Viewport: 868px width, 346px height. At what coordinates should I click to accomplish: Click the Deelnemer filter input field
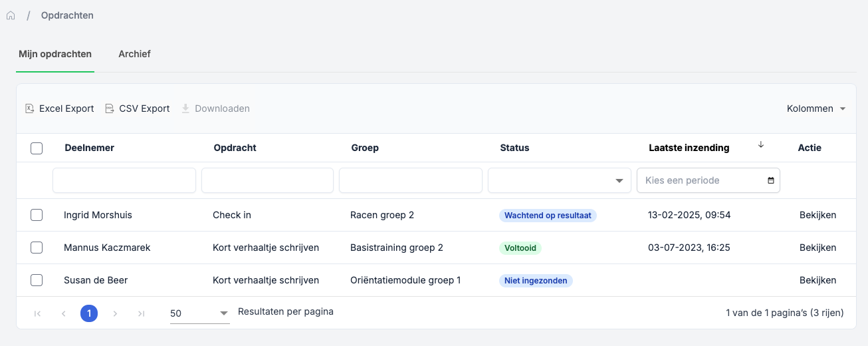(x=124, y=180)
